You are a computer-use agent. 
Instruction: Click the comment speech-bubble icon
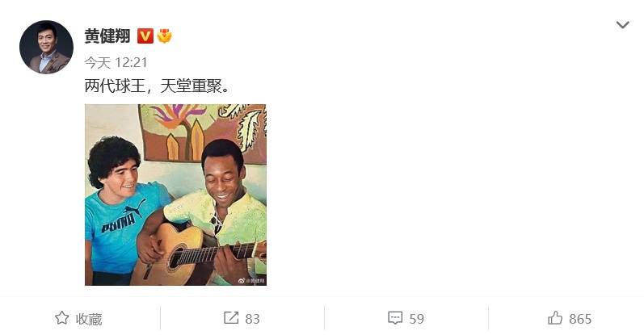click(x=395, y=318)
